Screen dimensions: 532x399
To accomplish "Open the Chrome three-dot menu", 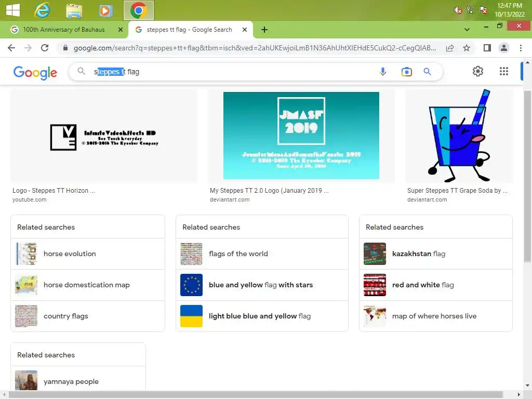I will coord(521,48).
